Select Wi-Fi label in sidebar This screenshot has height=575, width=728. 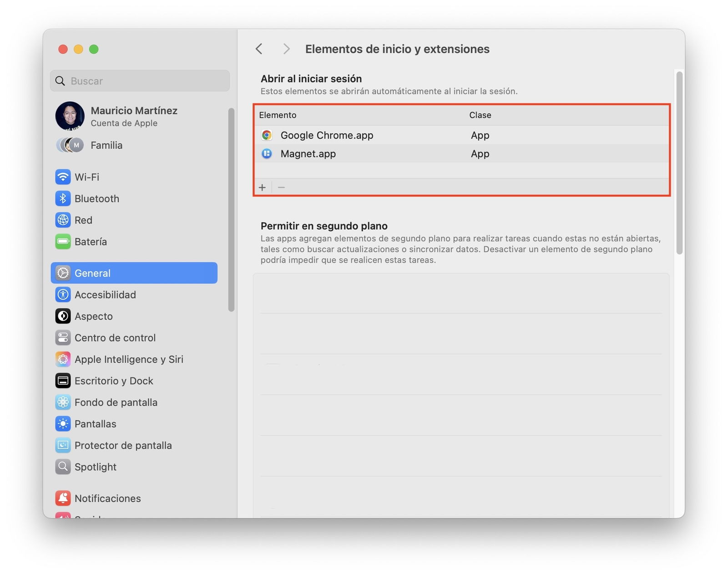click(87, 177)
